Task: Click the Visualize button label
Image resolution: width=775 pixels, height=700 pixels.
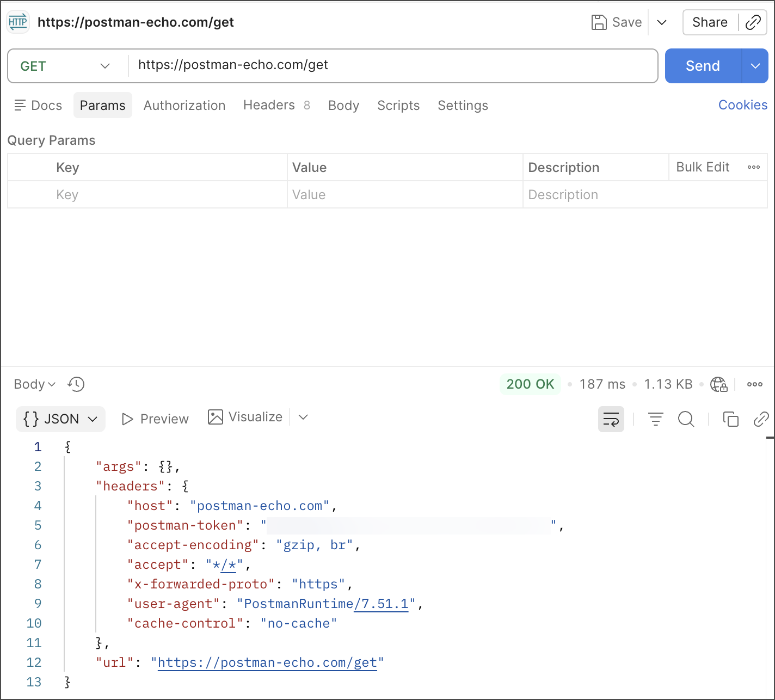Action: pyautogui.click(x=255, y=417)
